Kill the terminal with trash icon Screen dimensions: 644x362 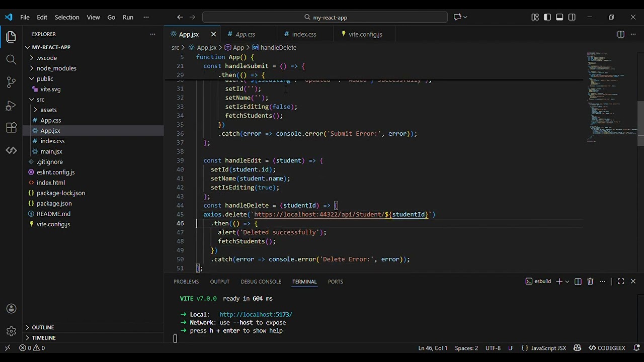click(590, 282)
